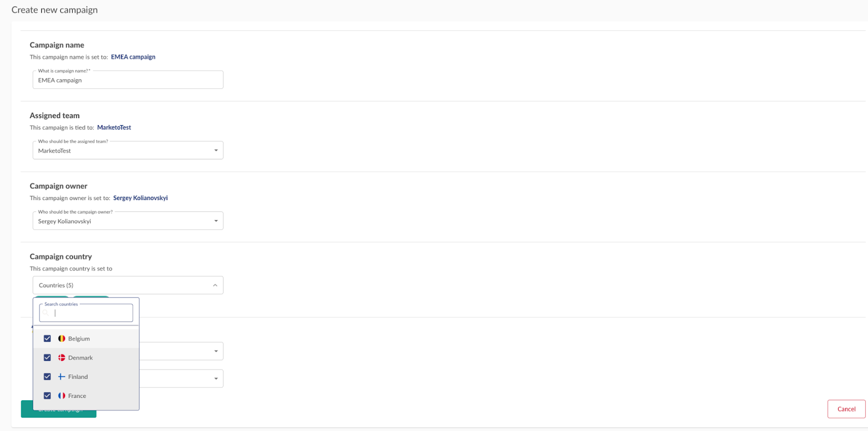Uncheck the Denmark checkbox

(x=47, y=358)
